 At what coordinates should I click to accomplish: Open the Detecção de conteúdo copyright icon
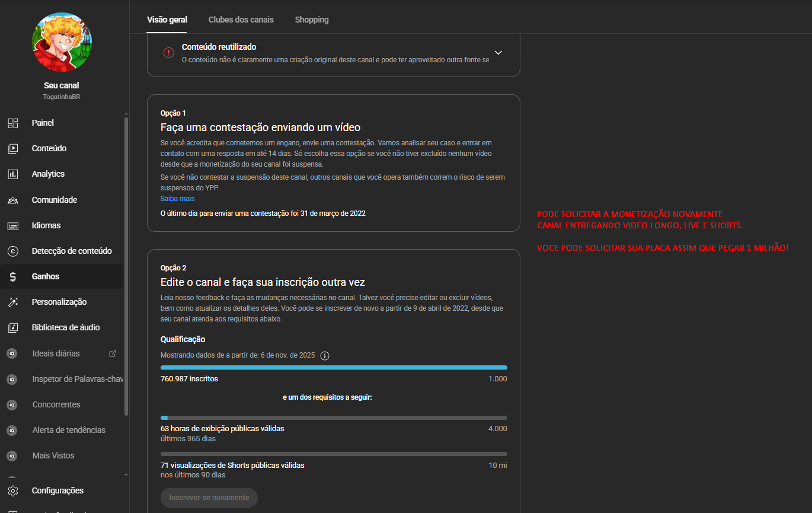[13, 251]
